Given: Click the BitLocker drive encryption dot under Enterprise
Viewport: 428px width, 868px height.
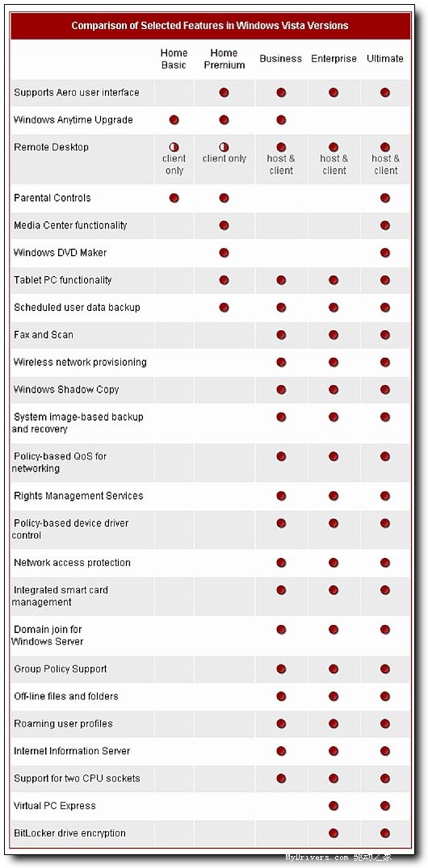Looking at the screenshot, I should pos(334,833).
